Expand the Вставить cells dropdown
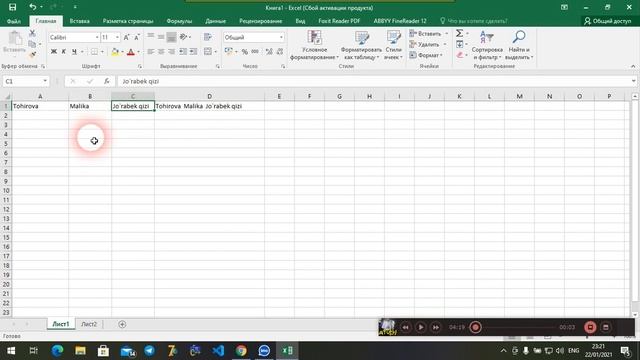The height and width of the screenshot is (360, 640). click(447, 33)
